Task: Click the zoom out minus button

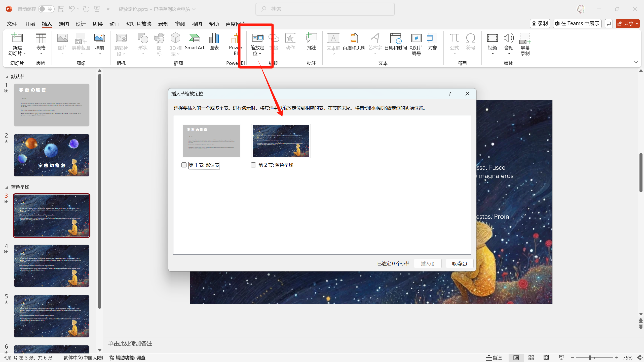Action: (x=573, y=357)
